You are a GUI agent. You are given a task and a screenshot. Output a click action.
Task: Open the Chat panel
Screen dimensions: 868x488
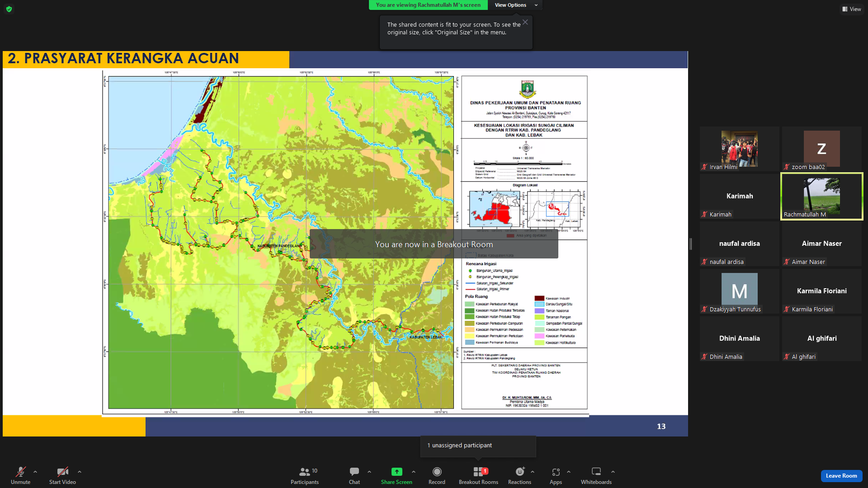click(x=354, y=475)
